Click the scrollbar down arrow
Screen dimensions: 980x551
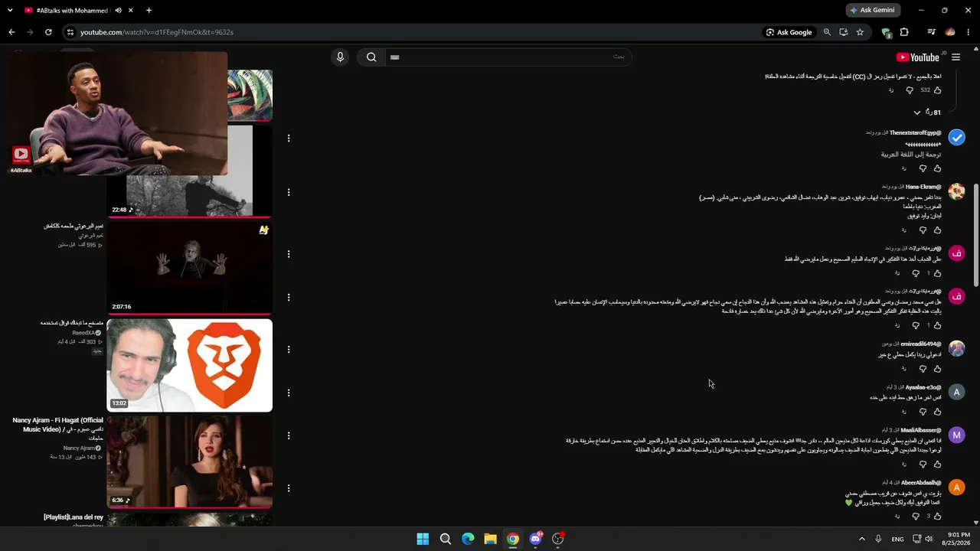pos(975,522)
